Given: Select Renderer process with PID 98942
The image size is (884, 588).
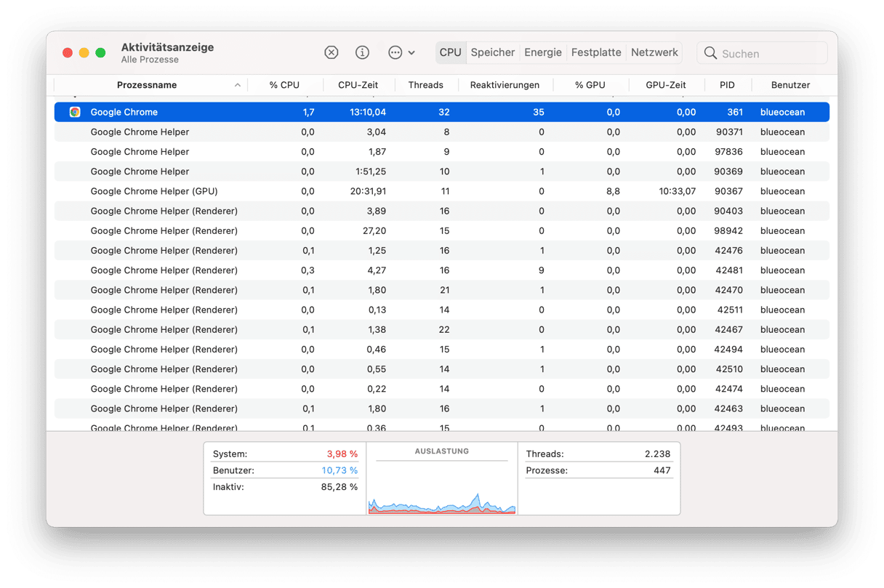Looking at the screenshot, I should [x=442, y=230].
